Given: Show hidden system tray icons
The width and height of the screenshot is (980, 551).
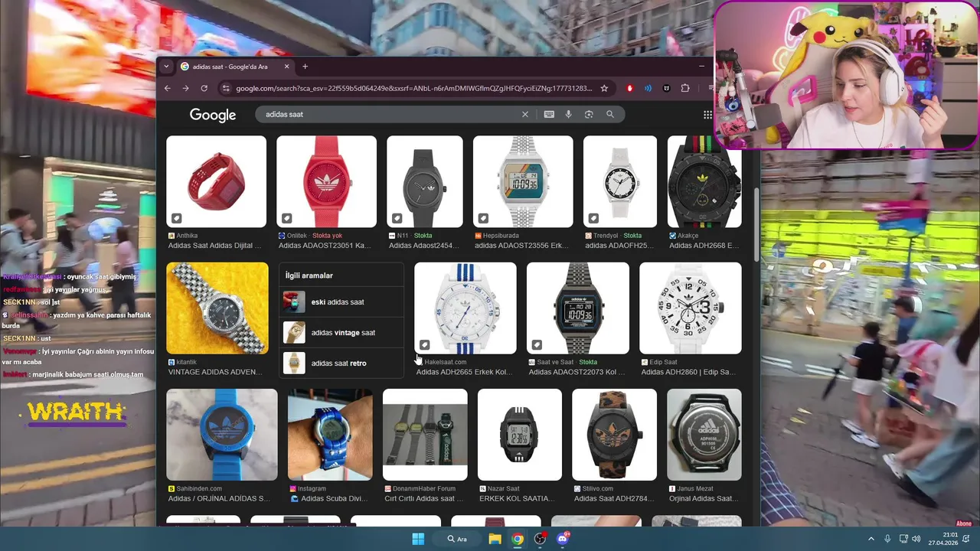Looking at the screenshot, I should 871,539.
